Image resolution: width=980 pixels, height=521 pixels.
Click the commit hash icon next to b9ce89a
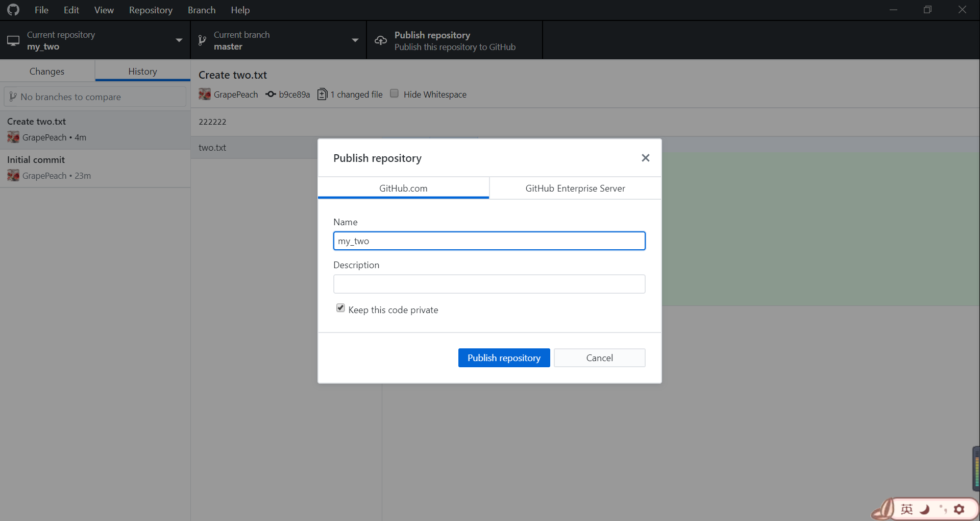coord(271,94)
